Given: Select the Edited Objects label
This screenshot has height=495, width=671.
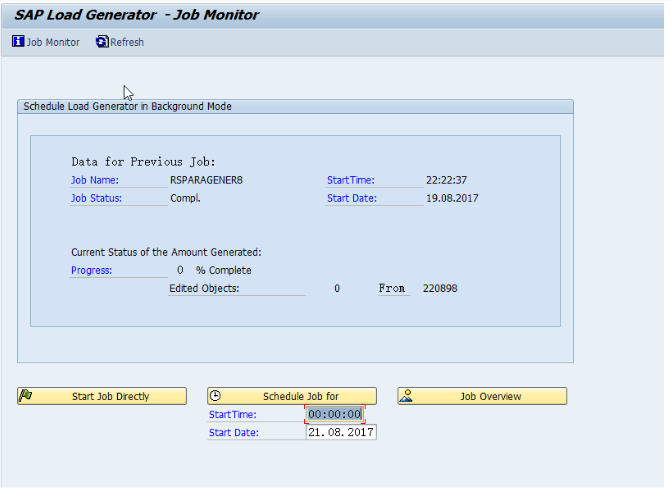Looking at the screenshot, I should tap(204, 288).
